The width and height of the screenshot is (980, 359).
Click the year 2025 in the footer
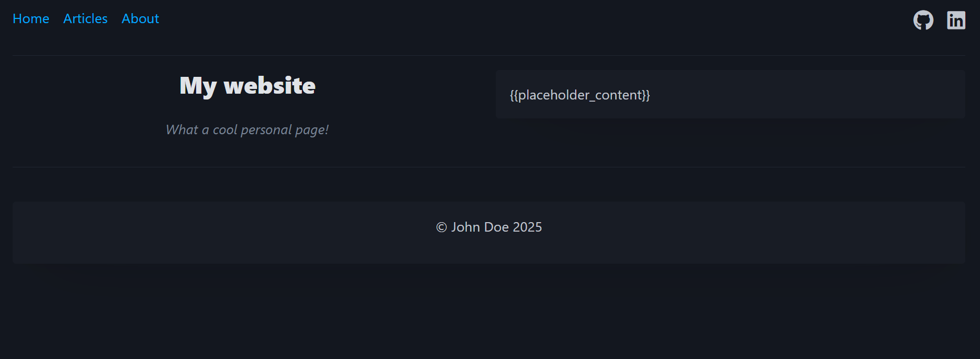pyautogui.click(x=527, y=227)
